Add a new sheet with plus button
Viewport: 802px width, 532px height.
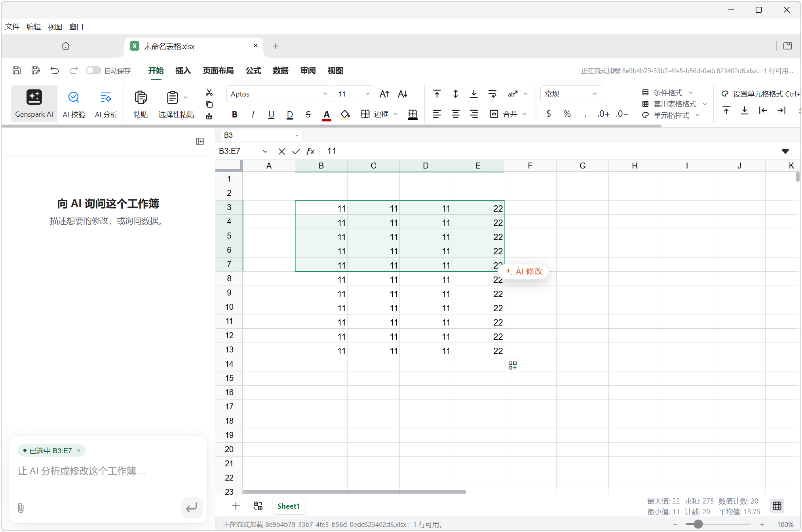tap(236, 506)
